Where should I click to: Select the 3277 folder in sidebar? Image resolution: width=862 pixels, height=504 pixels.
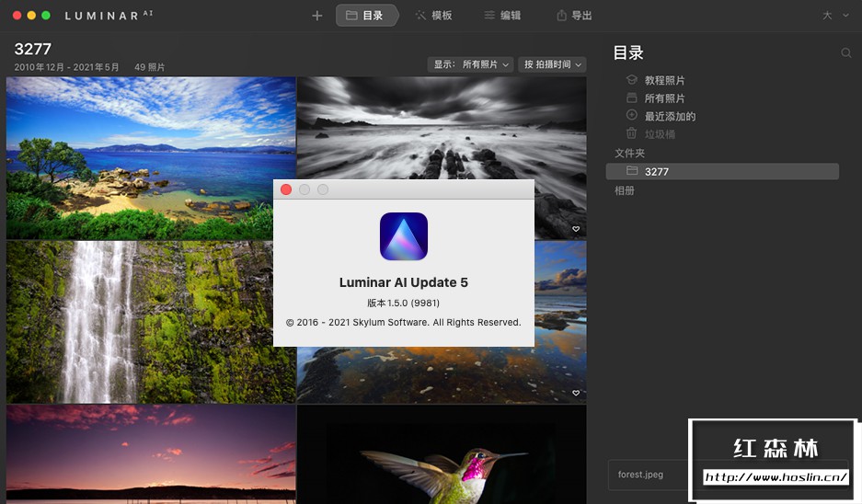coord(722,171)
